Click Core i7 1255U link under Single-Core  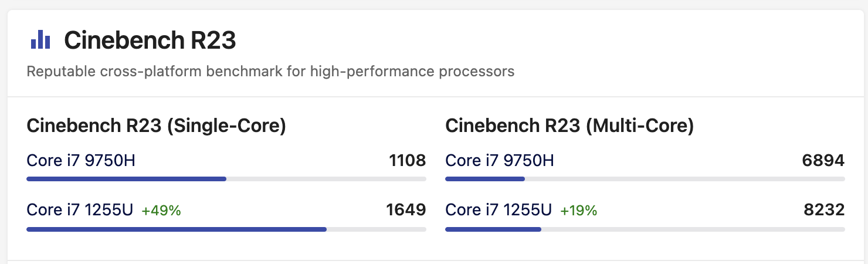80,209
